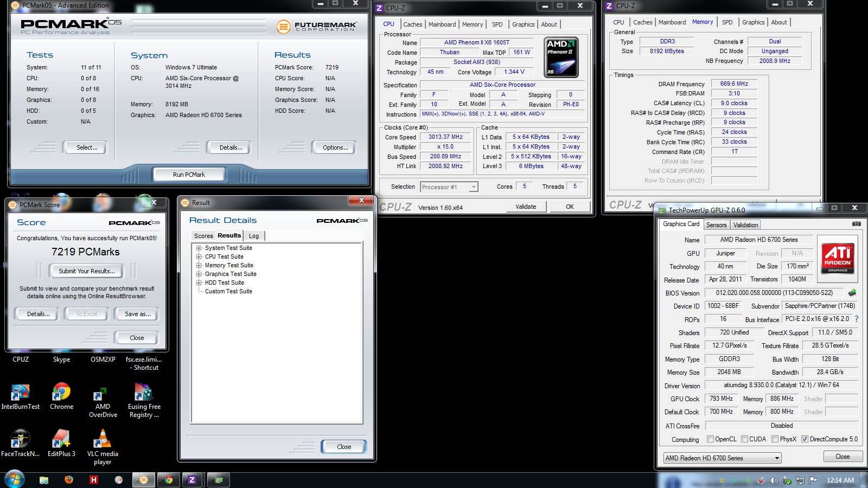This screenshot has height=488, width=868.
Task: Click the red H taskbar icon
Action: tap(94, 480)
